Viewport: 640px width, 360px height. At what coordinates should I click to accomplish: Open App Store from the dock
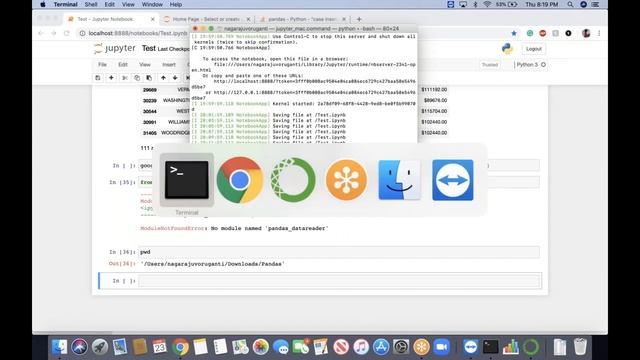point(381,347)
